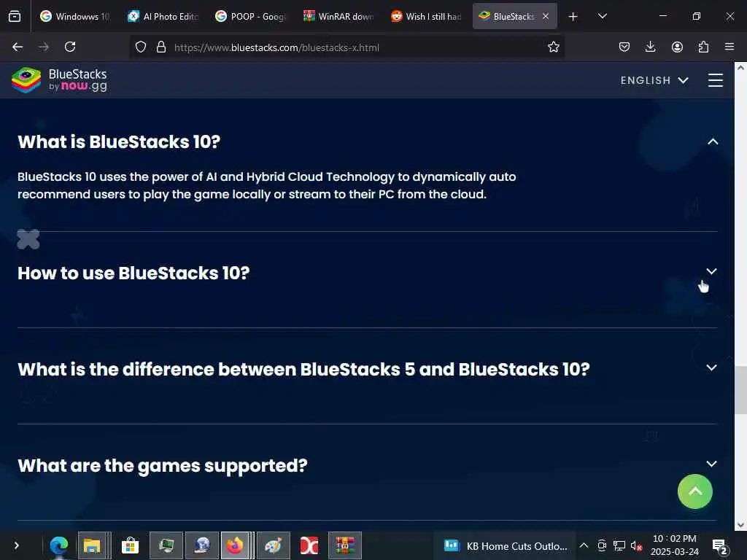Open Microsoft Store from the taskbar

tap(130, 545)
